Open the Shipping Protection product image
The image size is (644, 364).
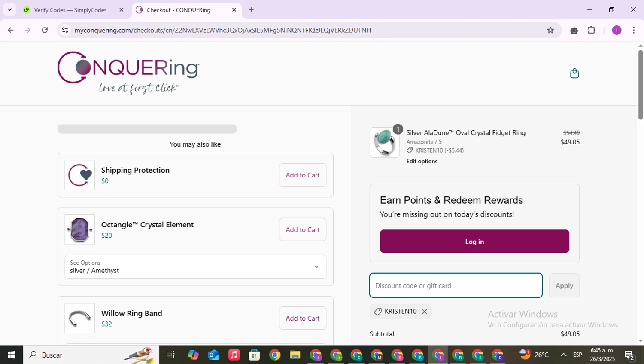pos(80,175)
